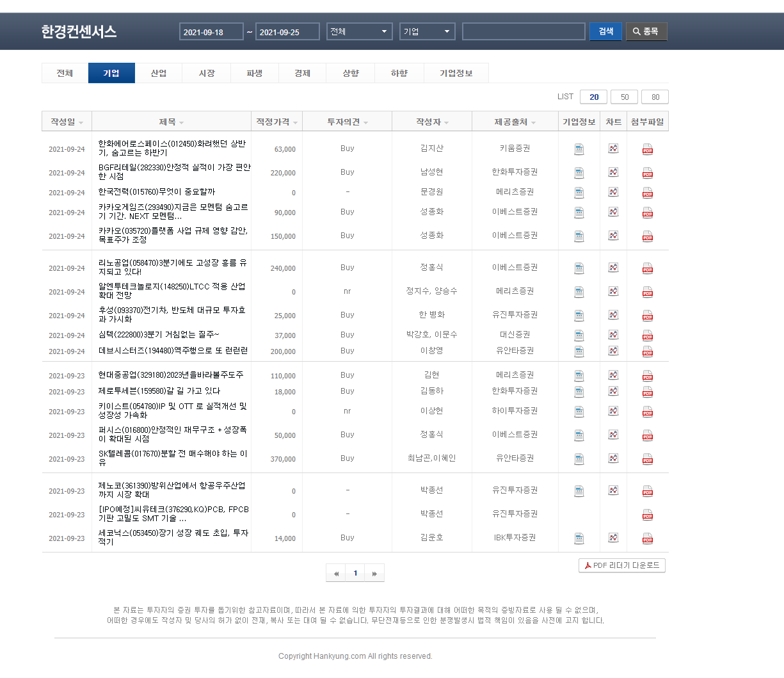Switch to the 시장 tab

coord(207,73)
